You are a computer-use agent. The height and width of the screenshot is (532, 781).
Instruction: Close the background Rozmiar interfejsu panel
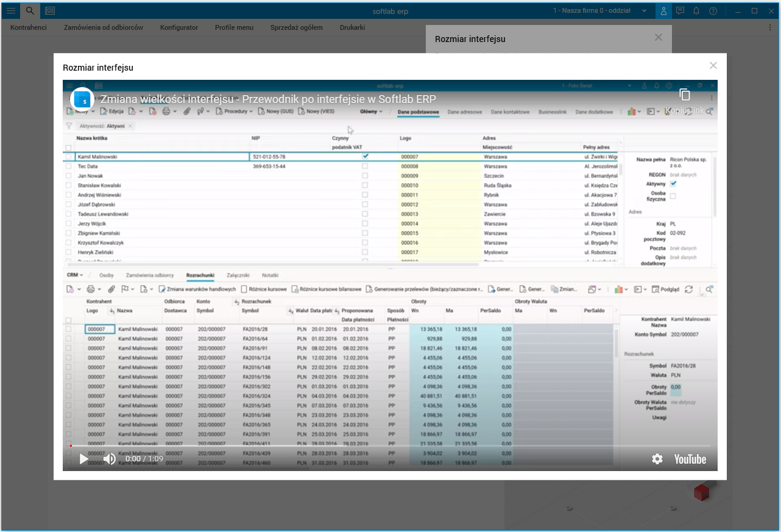pyautogui.click(x=658, y=38)
